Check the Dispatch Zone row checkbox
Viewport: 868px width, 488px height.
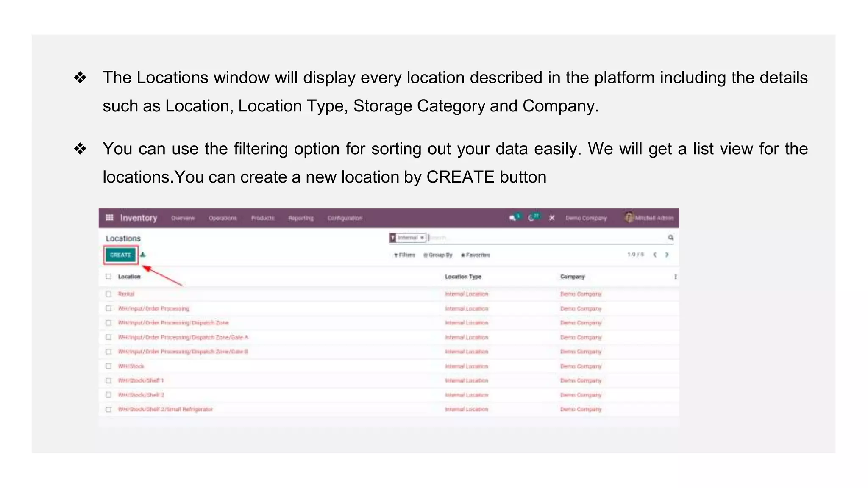click(x=108, y=323)
